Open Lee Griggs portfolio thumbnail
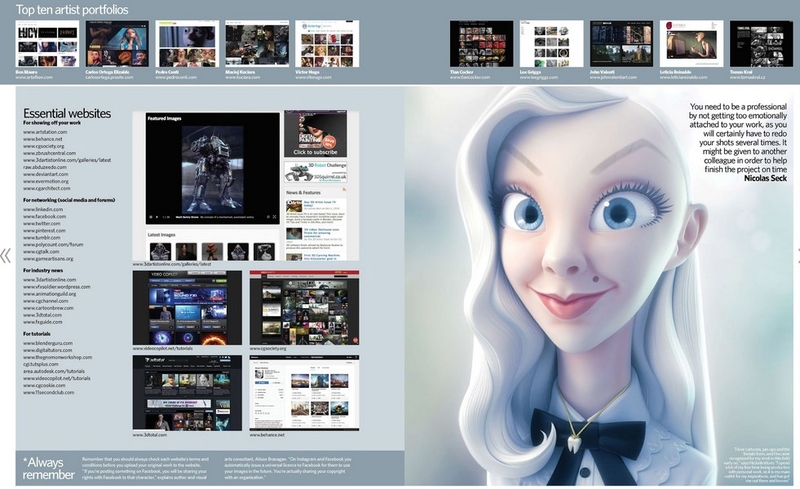 552,44
